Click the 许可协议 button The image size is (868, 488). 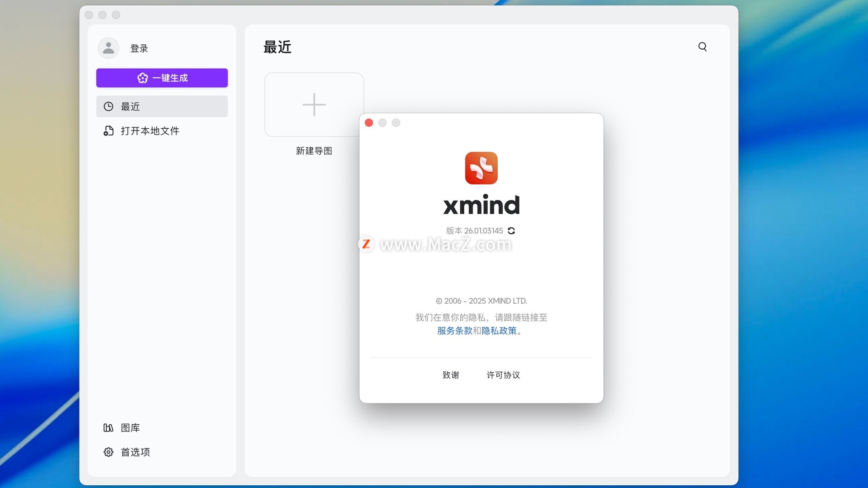(503, 375)
